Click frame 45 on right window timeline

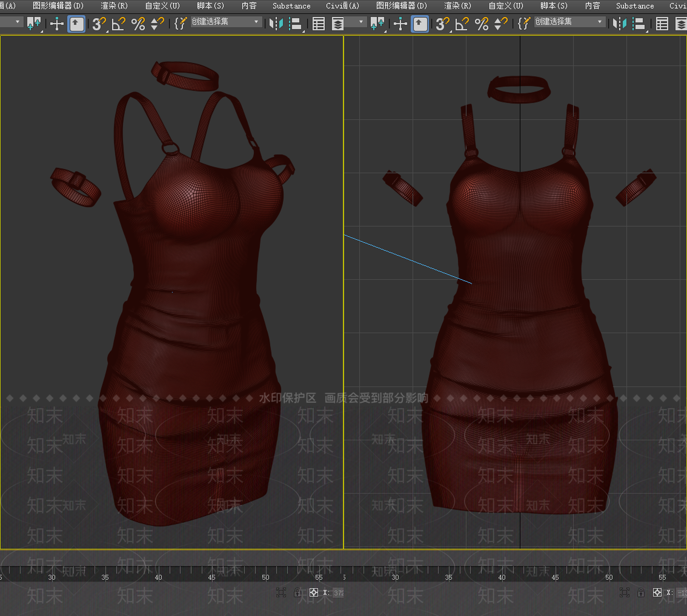click(555, 577)
